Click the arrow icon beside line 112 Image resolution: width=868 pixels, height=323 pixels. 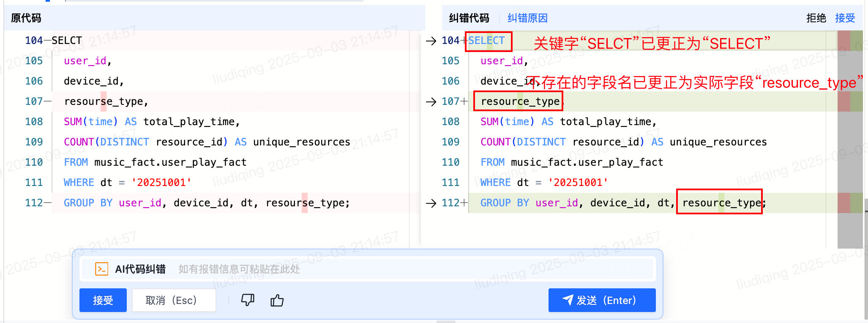click(x=431, y=203)
